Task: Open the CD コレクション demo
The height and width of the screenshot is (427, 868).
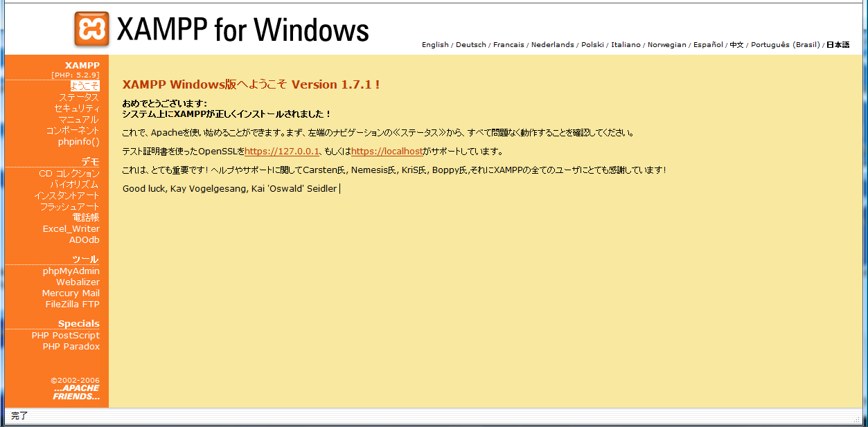Action: (69, 174)
